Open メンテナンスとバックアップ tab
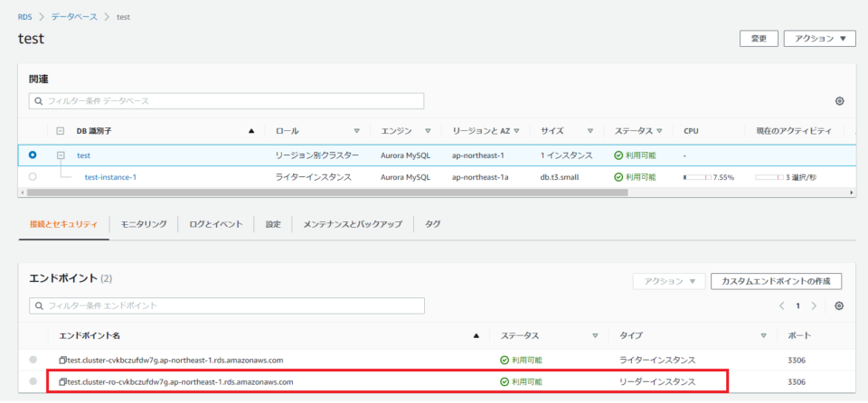The height and width of the screenshot is (403, 868). (x=353, y=224)
